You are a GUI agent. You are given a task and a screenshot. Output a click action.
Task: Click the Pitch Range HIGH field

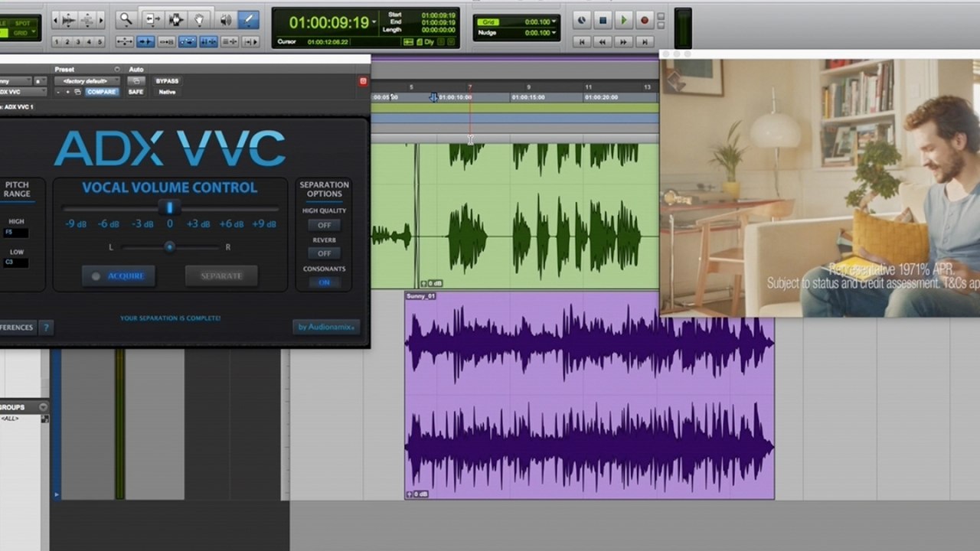tap(15, 233)
